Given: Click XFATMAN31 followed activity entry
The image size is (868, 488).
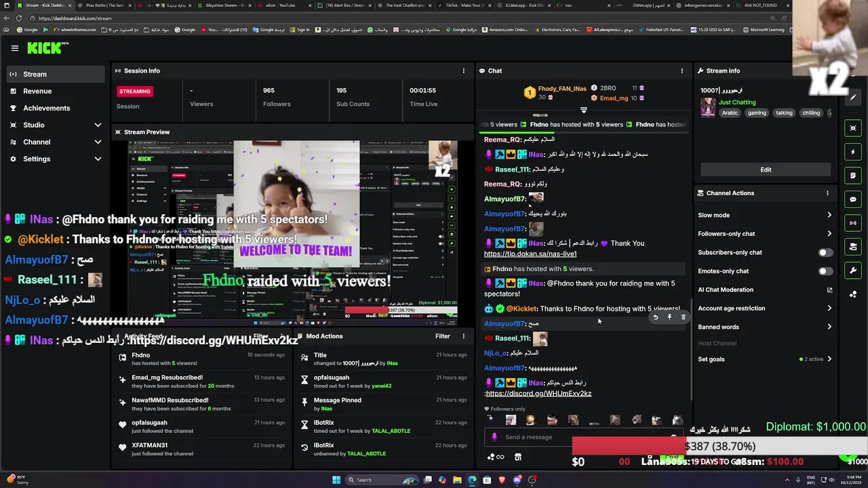Looking at the screenshot, I should click(x=201, y=449).
